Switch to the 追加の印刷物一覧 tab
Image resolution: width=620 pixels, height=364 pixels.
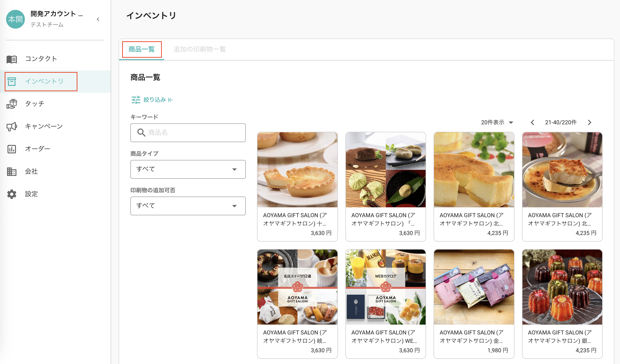pos(200,49)
